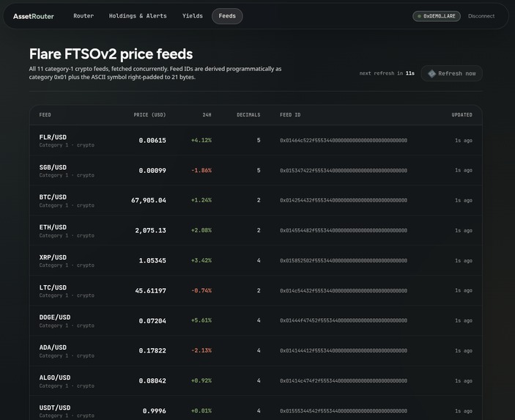Click the FEED ID column header

[x=290, y=114]
